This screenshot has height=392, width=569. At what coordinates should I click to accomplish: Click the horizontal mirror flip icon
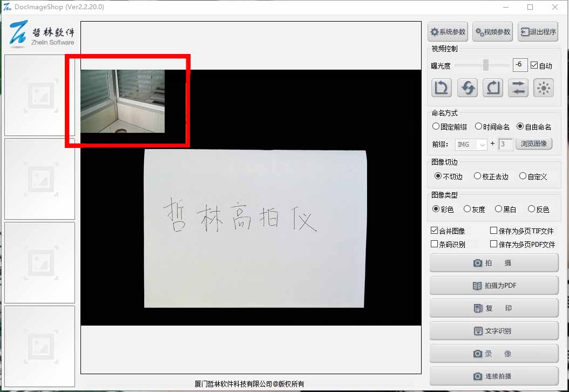pyautogui.click(x=518, y=87)
